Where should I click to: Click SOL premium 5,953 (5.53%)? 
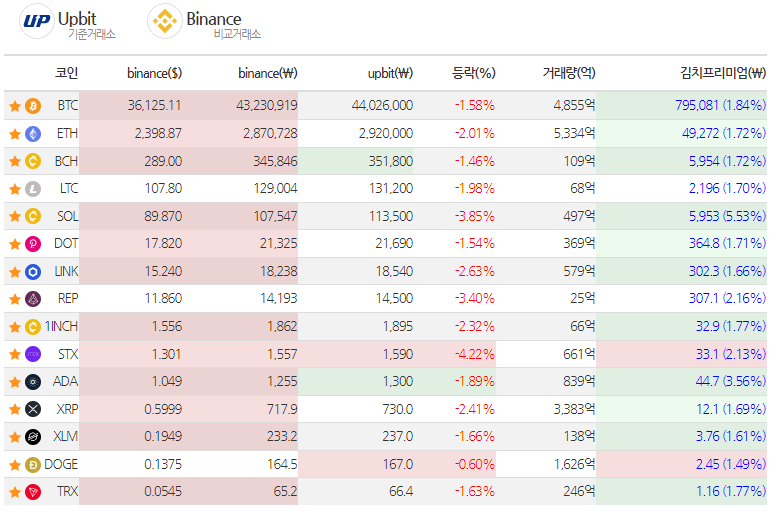coord(727,216)
